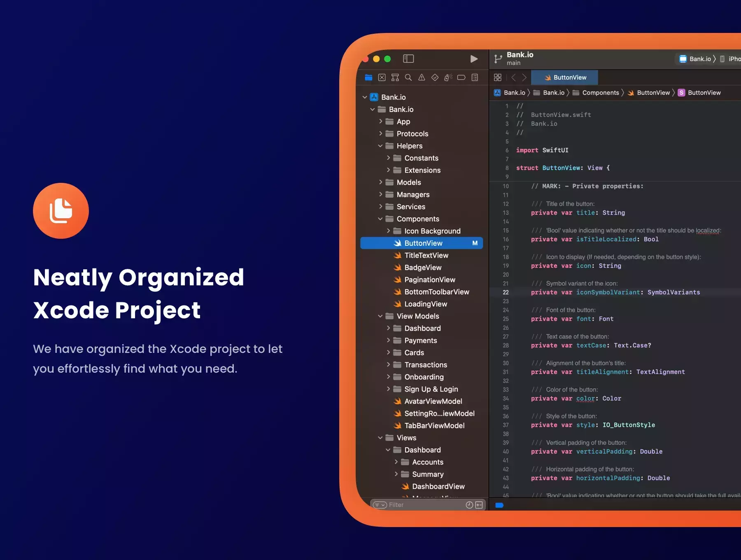Click the blue debug area tag icon

pyautogui.click(x=499, y=505)
